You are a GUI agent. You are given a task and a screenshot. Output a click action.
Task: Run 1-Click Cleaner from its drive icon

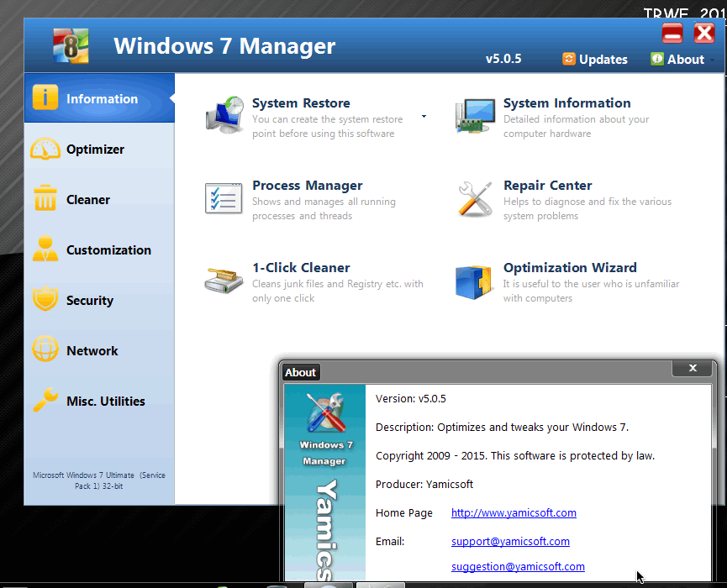coord(224,281)
